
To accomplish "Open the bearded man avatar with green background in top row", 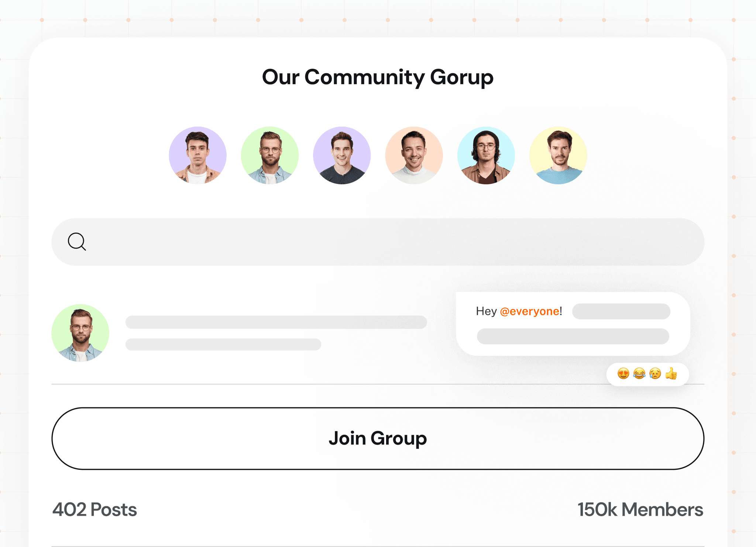I will tap(270, 155).
